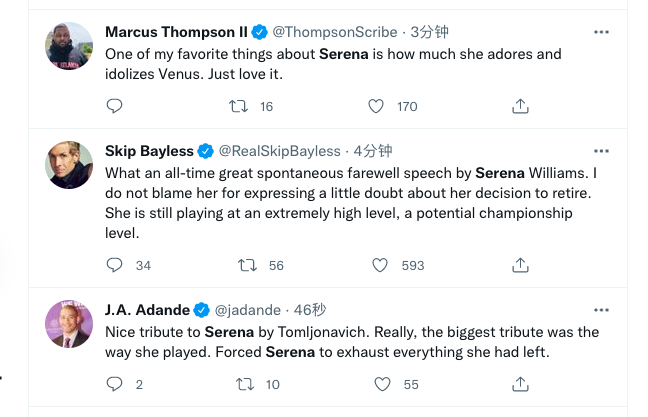Open more options on Skip Bayless's tweet

point(601,151)
